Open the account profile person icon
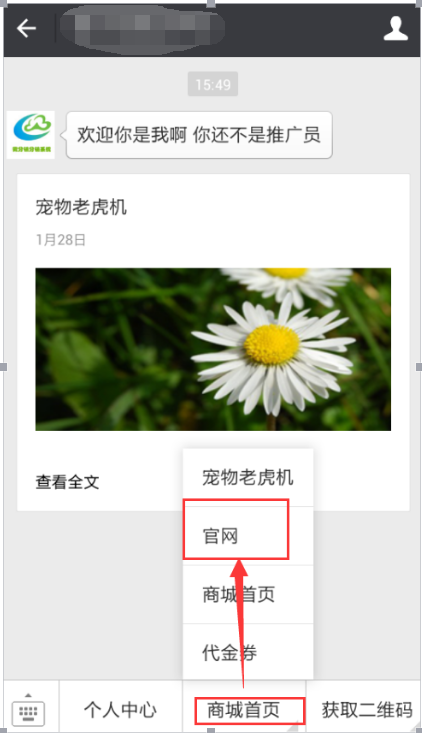 pos(396,29)
